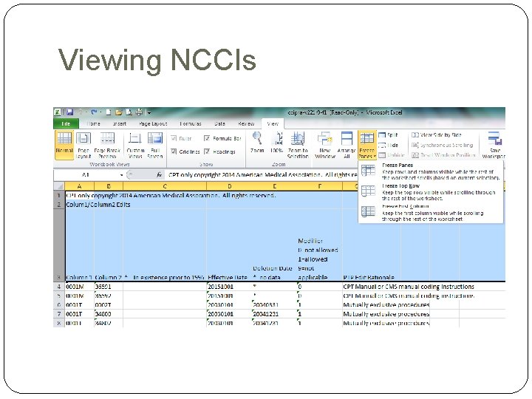Click the Split window button
This screenshot has height=399, width=532.
[388, 134]
